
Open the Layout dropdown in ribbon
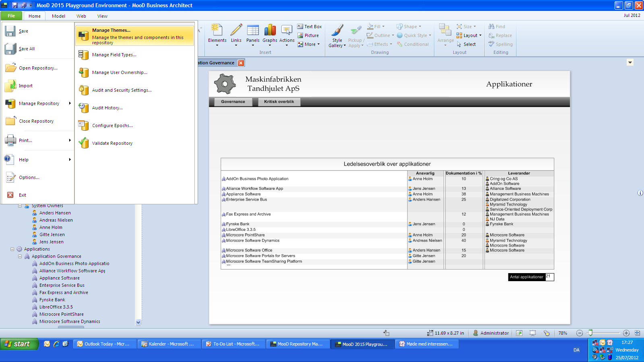(469, 35)
